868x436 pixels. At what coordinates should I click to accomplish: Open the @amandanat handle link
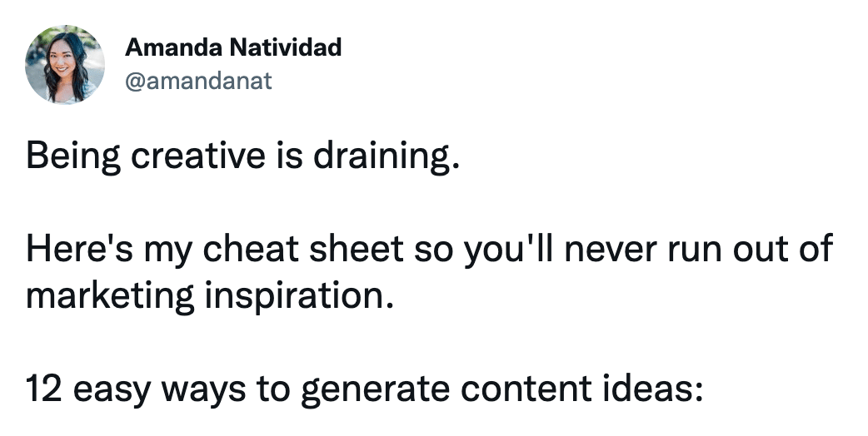[199, 81]
